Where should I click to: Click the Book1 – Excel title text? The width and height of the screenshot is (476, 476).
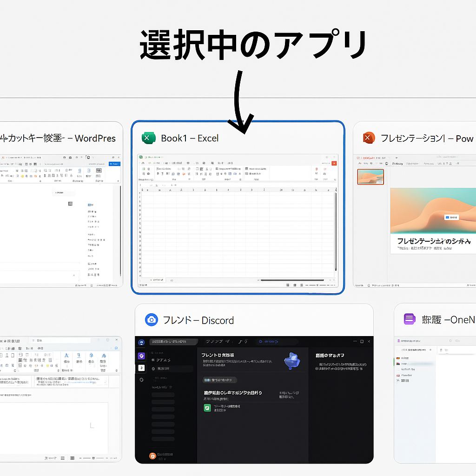[x=190, y=138]
